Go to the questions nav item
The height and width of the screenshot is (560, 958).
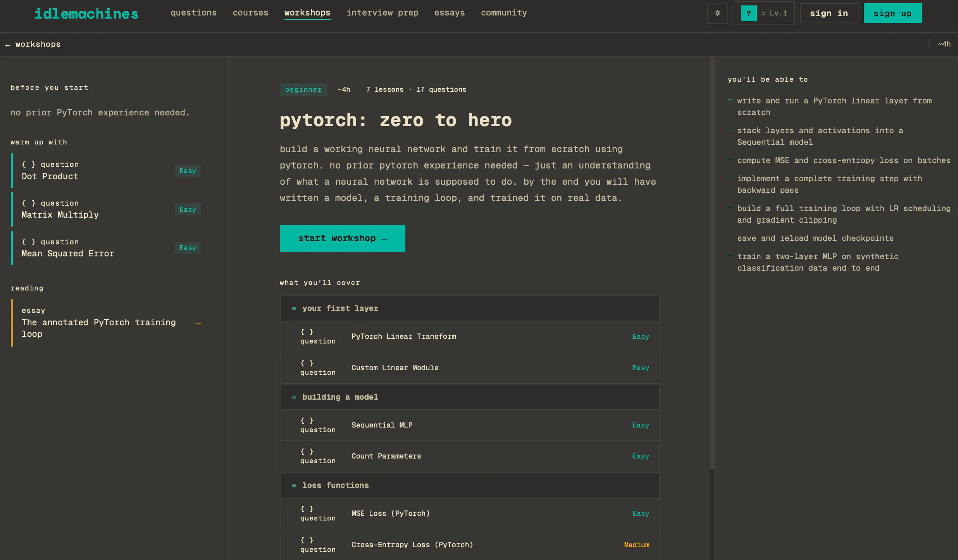coord(193,13)
